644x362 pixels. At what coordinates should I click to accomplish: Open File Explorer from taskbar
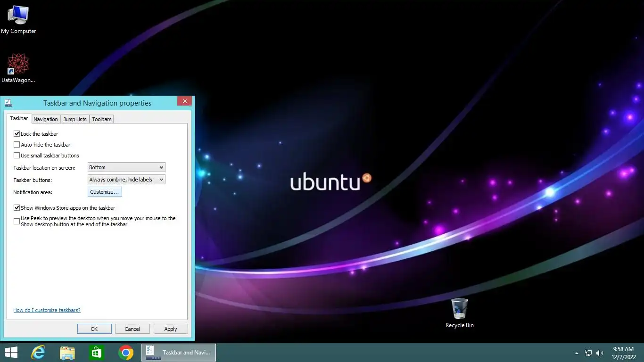(67, 353)
